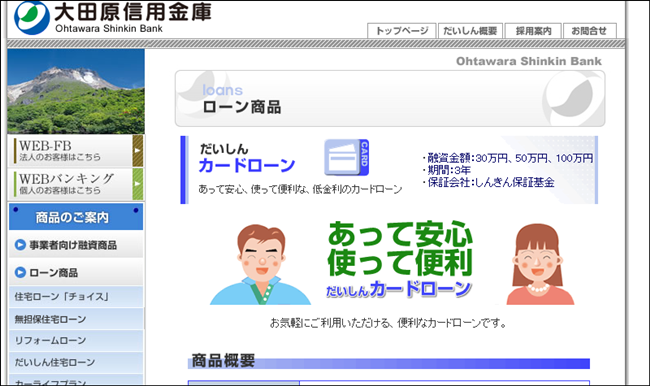Click the あって安心、使って便利な、低金利のカードローン tagline
The image size is (650, 386).
tap(300, 189)
